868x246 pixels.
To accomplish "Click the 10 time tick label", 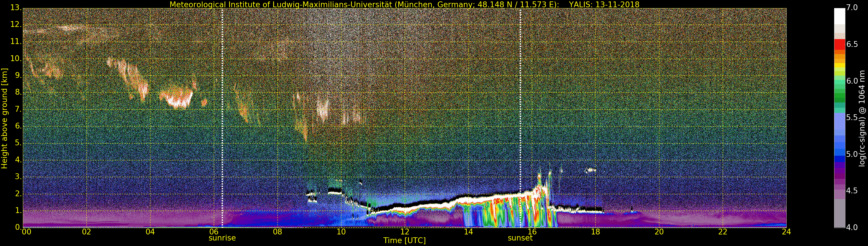I will pos(341,232).
